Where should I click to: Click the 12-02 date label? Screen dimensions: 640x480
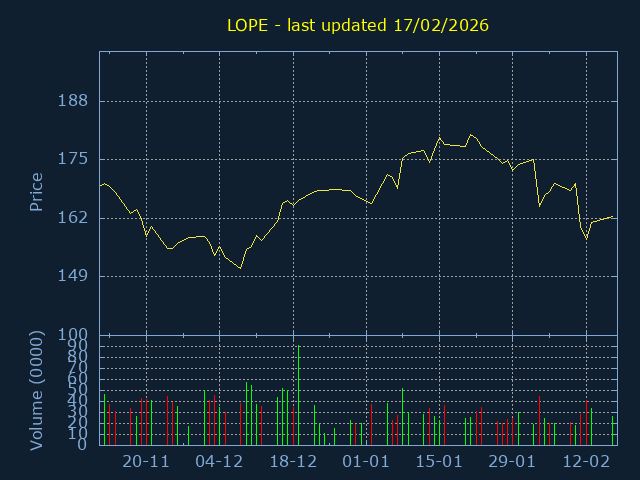586,462
